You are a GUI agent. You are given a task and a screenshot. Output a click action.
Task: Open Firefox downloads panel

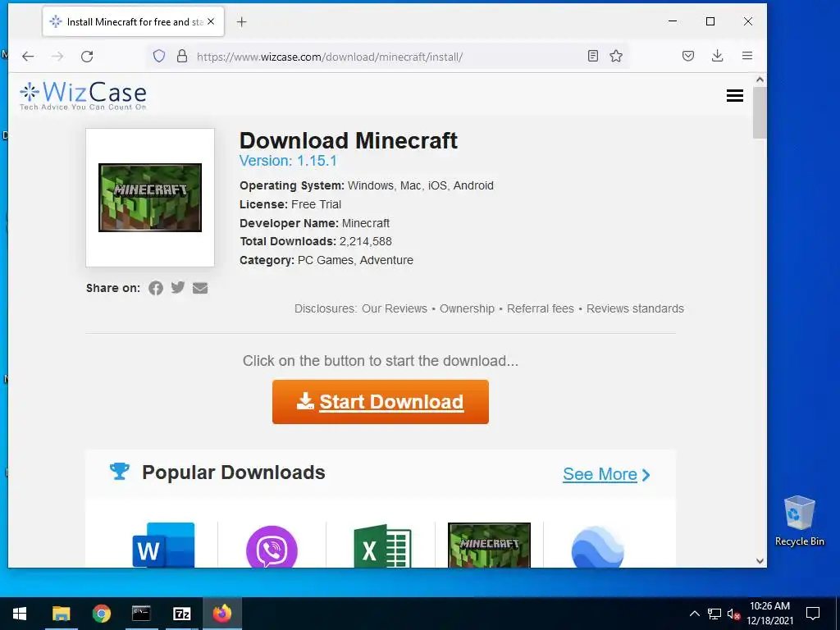717,57
